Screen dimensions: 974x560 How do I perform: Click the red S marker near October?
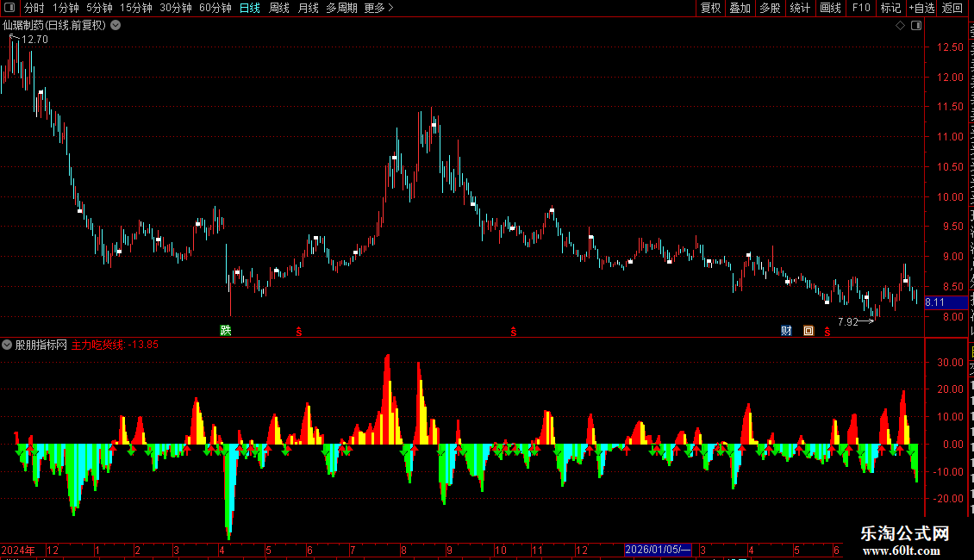513,332
